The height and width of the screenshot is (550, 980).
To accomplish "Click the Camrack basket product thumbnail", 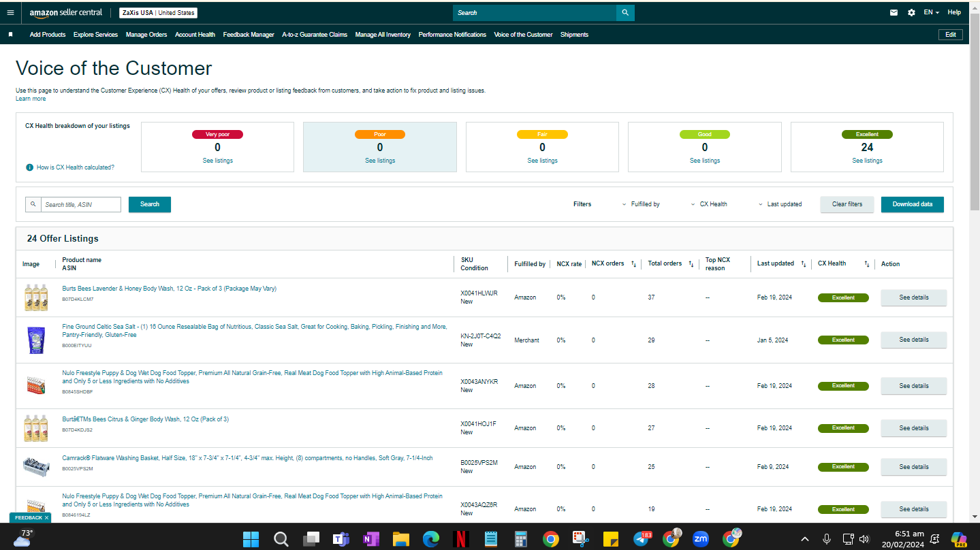I will [x=35, y=467].
